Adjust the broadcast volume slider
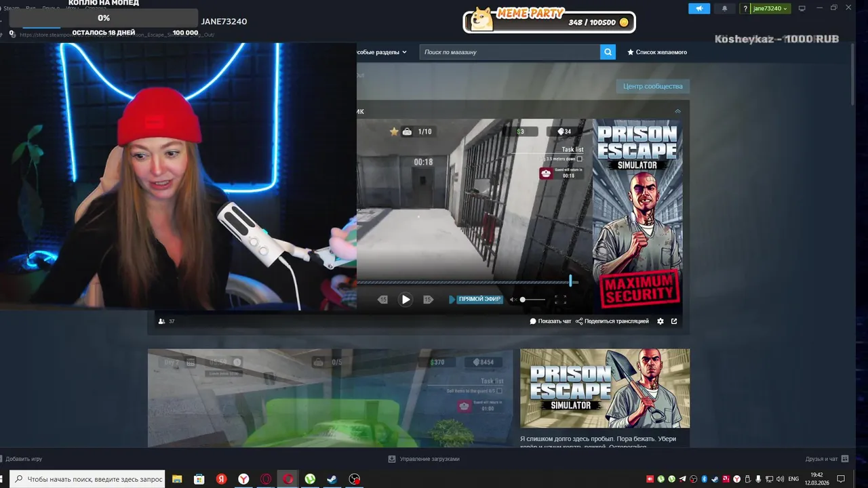Screen dimensions: 868x488 [x=532, y=299]
